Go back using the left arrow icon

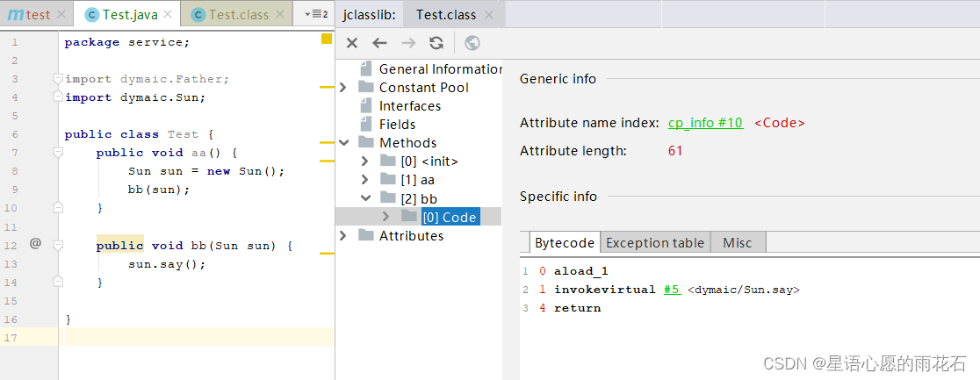tap(379, 43)
